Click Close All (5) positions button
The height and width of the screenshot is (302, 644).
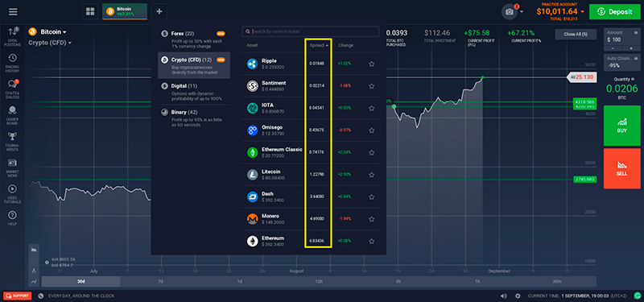576,34
